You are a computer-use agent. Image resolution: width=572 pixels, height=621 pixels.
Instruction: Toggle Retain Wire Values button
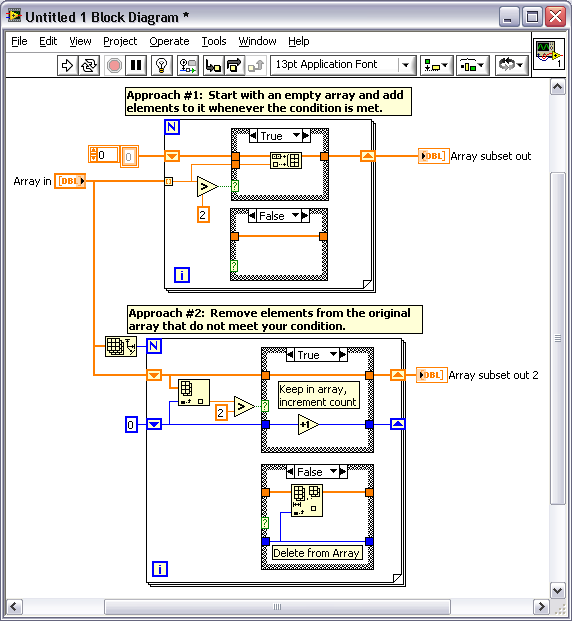pos(187,65)
